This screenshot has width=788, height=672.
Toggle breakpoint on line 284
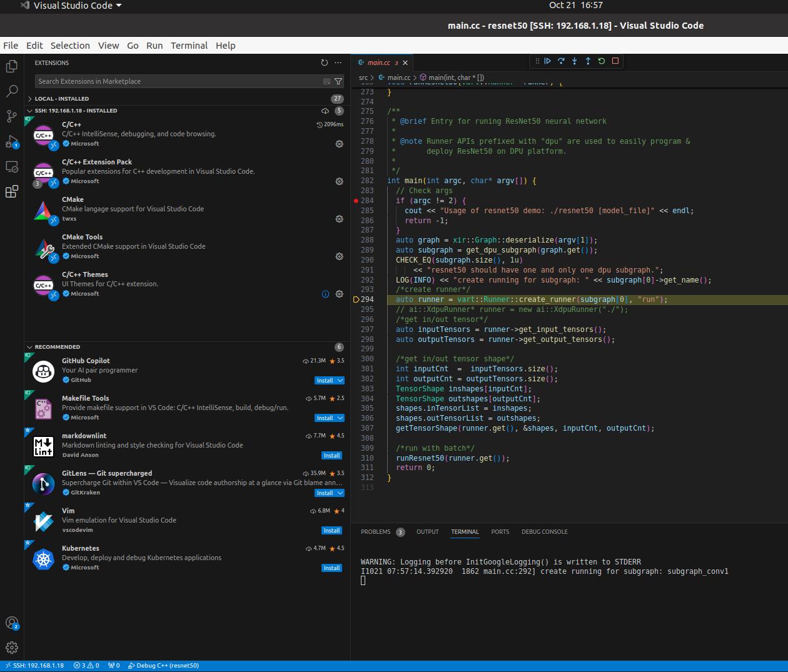coord(356,201)
